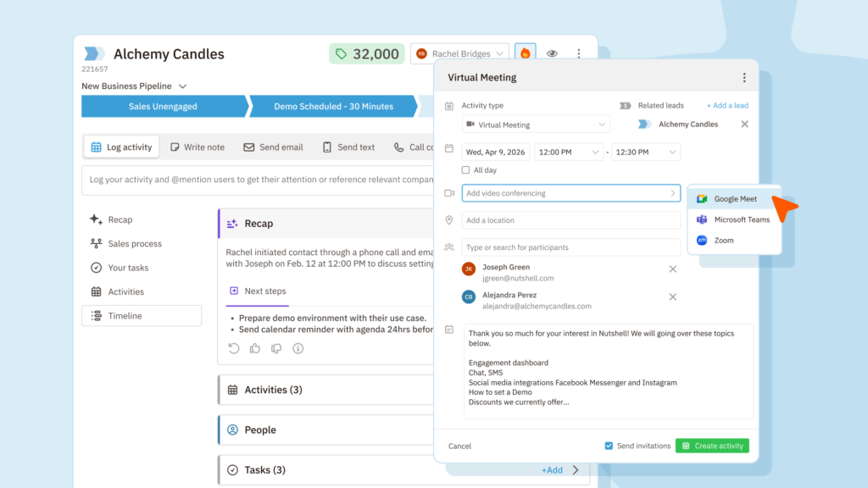Uncheck the Send invitations checkbox
Screen dimensions: 868x488
pyautogui.click(x=609, y=446)
